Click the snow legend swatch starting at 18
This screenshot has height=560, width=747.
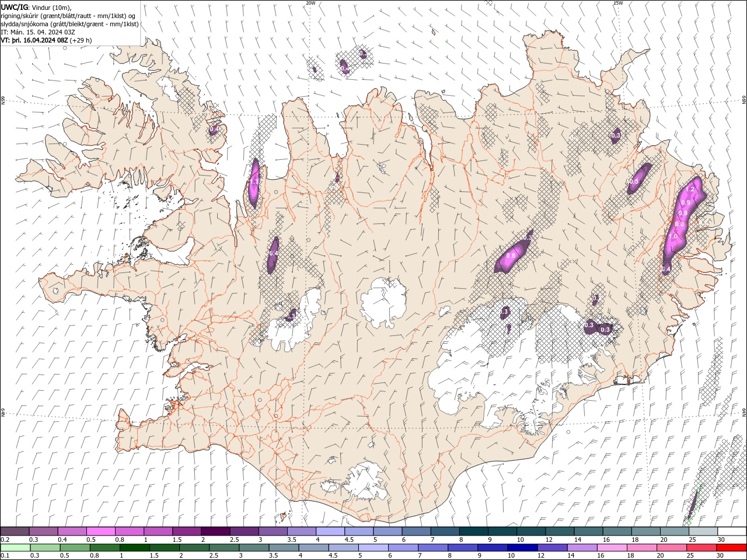(x=645, y=531)
